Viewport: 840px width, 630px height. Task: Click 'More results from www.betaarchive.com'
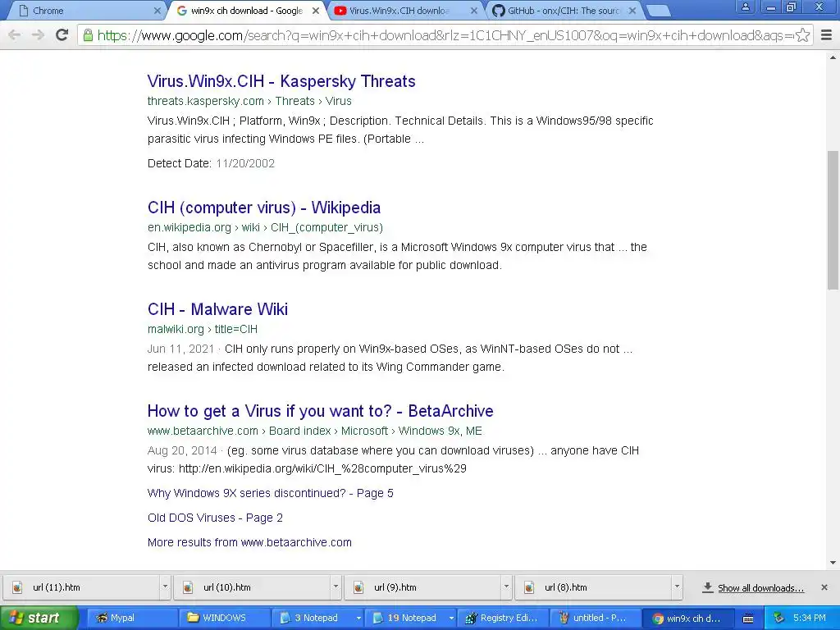pos(249,543)
